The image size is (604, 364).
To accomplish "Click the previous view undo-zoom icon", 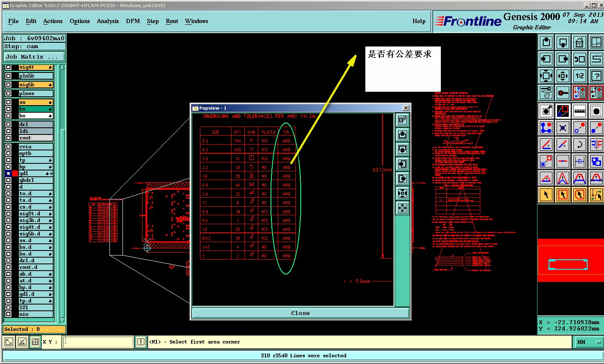I will 580,59.
